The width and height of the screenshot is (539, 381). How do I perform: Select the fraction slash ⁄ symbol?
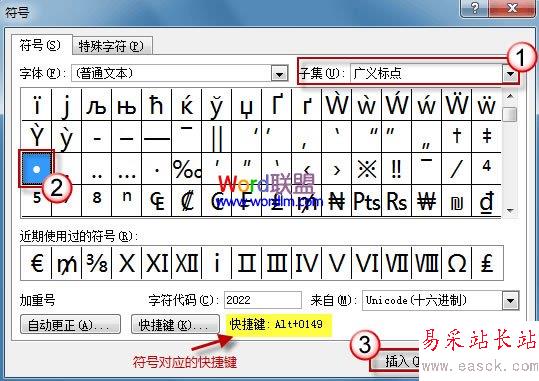pos(456,169)
